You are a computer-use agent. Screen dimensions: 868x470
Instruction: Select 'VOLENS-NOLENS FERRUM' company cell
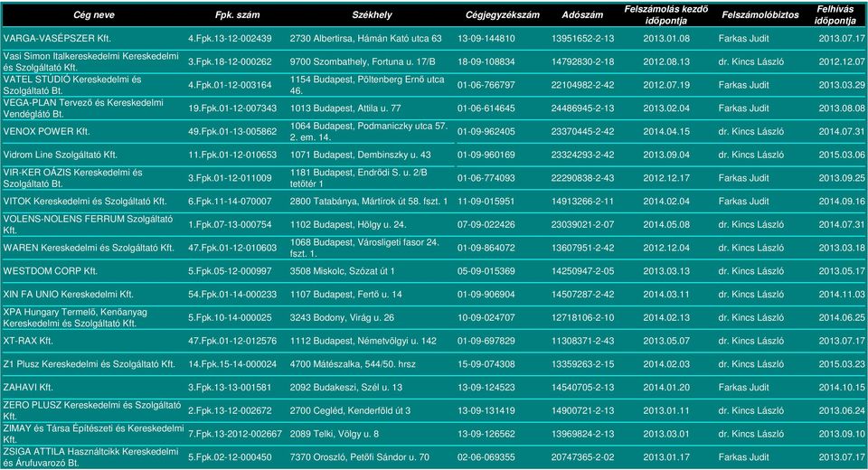click(x=88, y=225)
